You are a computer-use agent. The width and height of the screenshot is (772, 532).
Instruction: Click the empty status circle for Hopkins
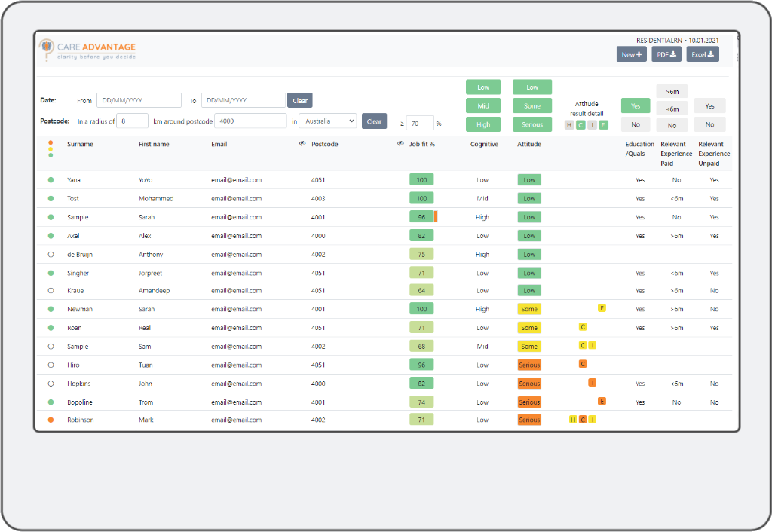51,384
